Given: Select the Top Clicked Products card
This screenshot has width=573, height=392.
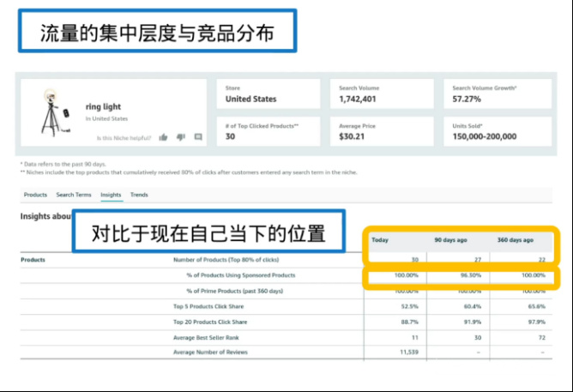Looking at the screenshot, I should [267, 131].
